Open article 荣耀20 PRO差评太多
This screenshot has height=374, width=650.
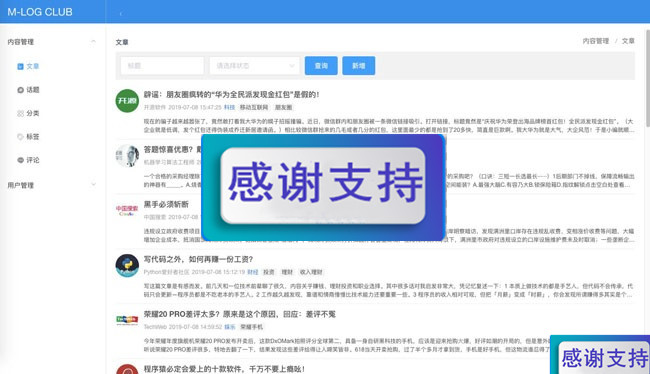(x=240, y=314)
